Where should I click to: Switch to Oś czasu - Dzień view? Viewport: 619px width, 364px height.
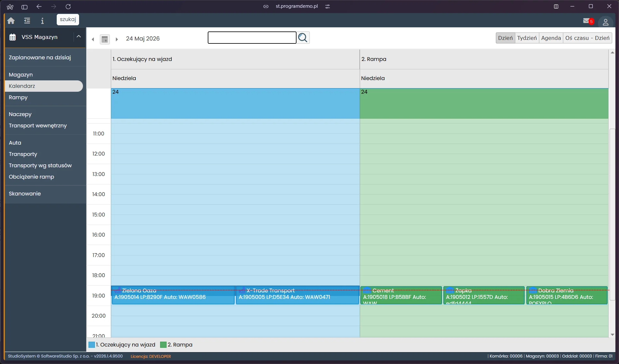(x=587, y=38)
